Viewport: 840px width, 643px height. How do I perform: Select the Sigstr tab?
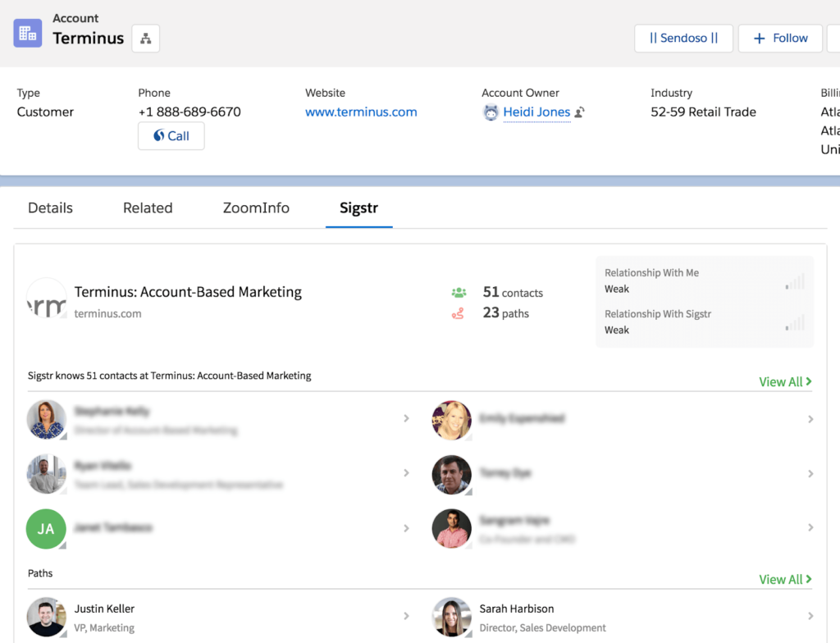[x=359, y=207]
